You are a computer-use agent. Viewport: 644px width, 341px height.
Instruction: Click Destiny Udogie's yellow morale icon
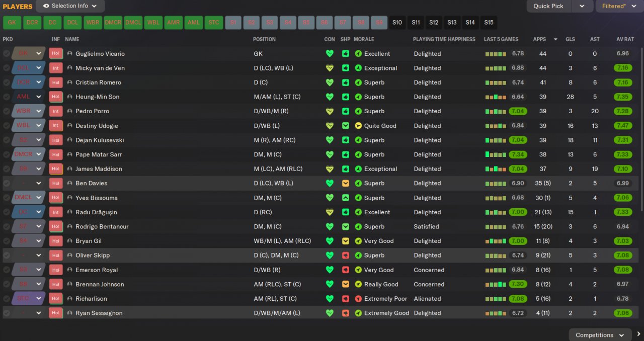coord(358,126)
